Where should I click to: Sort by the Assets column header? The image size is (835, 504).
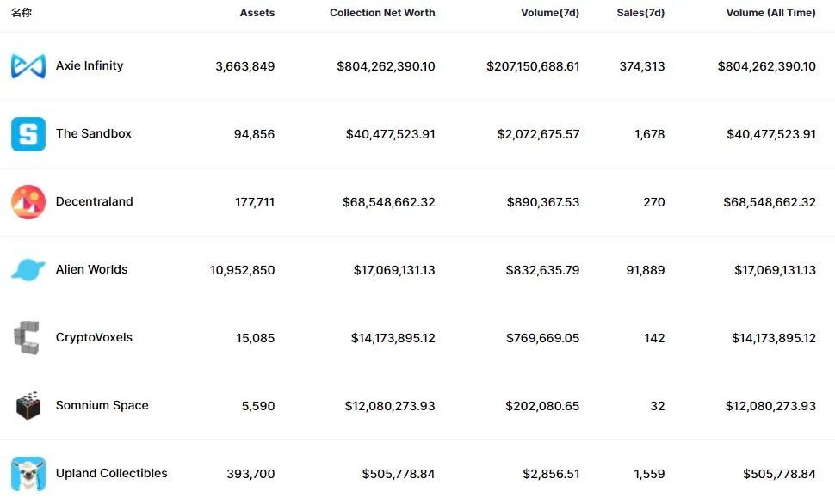[257, 13]
